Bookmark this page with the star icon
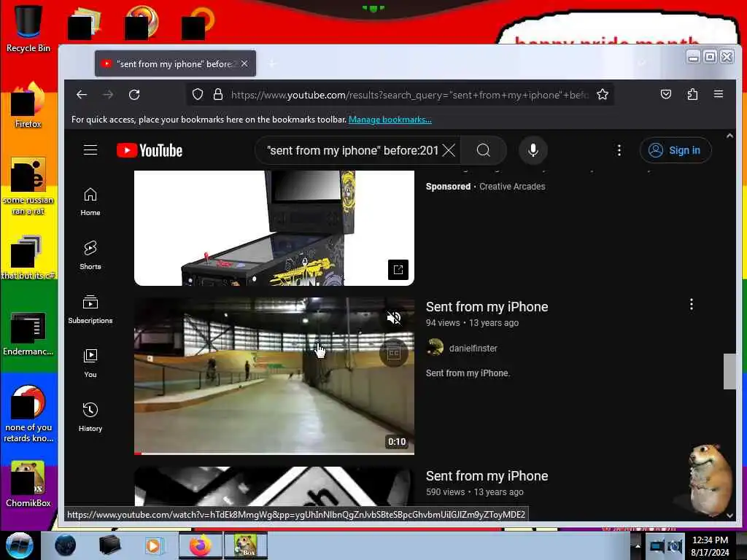 point(602,95)
